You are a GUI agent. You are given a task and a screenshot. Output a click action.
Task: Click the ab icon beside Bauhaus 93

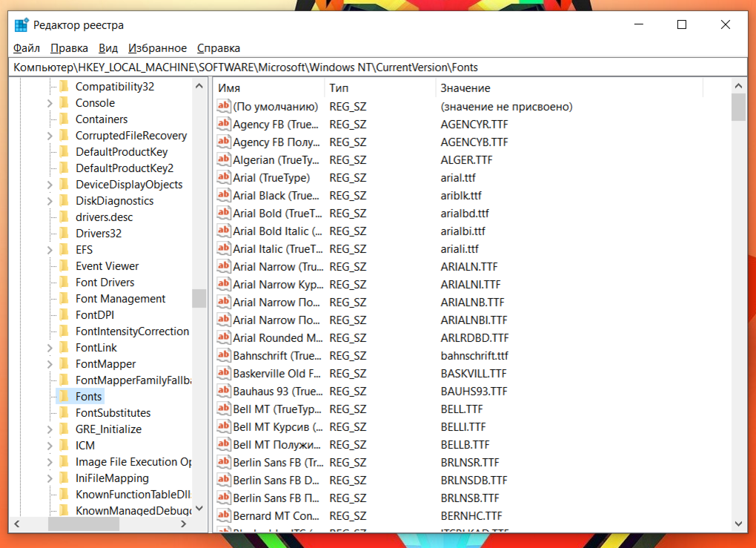[x=223, y=392]
